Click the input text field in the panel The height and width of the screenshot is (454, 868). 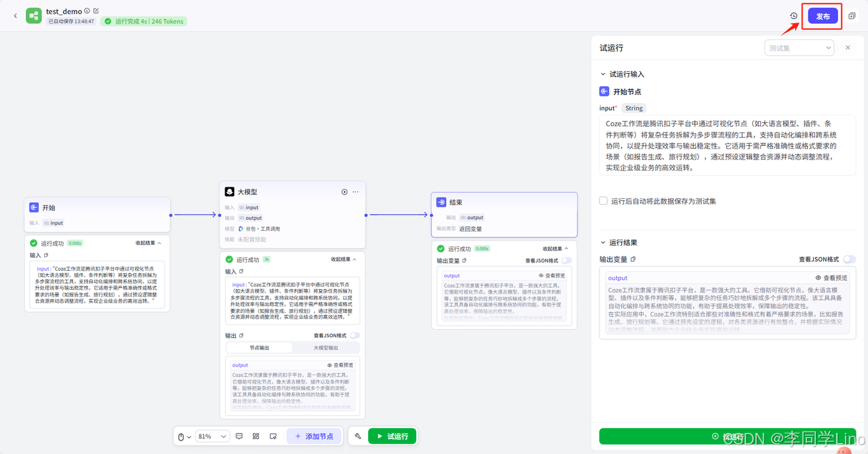click(728, 145)
